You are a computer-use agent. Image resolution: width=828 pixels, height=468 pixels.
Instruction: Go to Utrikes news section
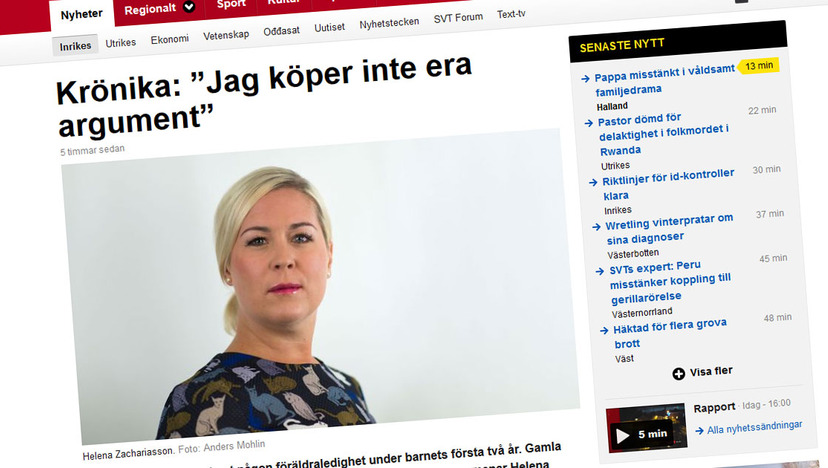click(120, 43)
